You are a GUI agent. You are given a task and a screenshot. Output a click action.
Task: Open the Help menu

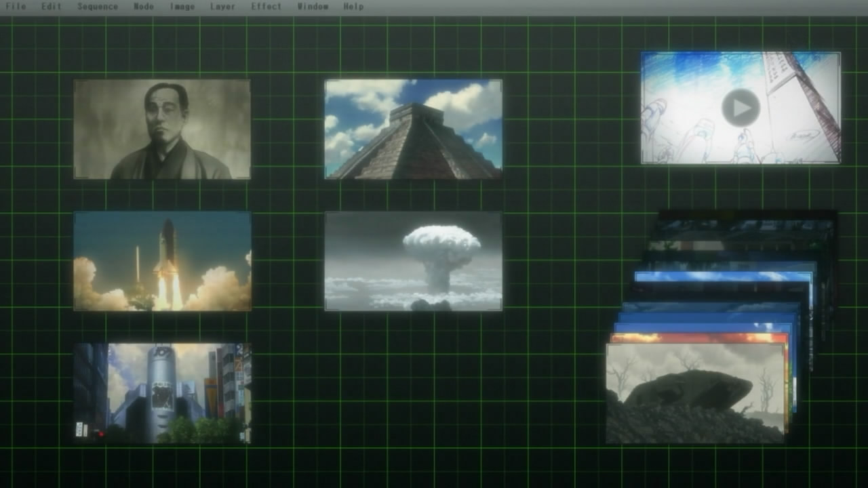click(353, 7)
